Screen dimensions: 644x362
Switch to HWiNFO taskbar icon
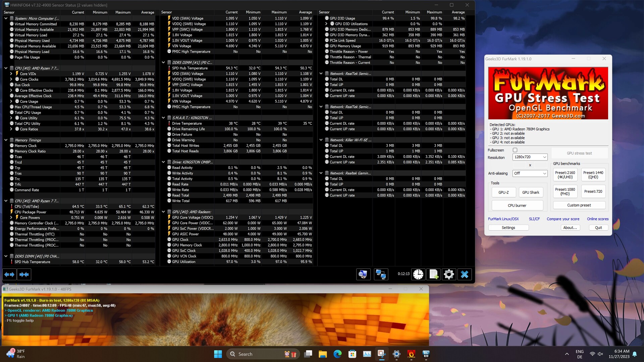click(426, 354)
